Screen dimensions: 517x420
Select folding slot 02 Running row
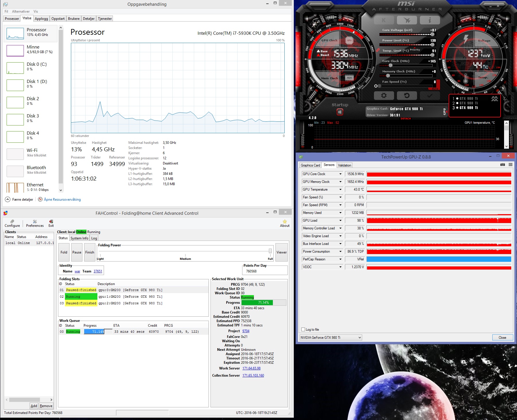click(134, 297)
